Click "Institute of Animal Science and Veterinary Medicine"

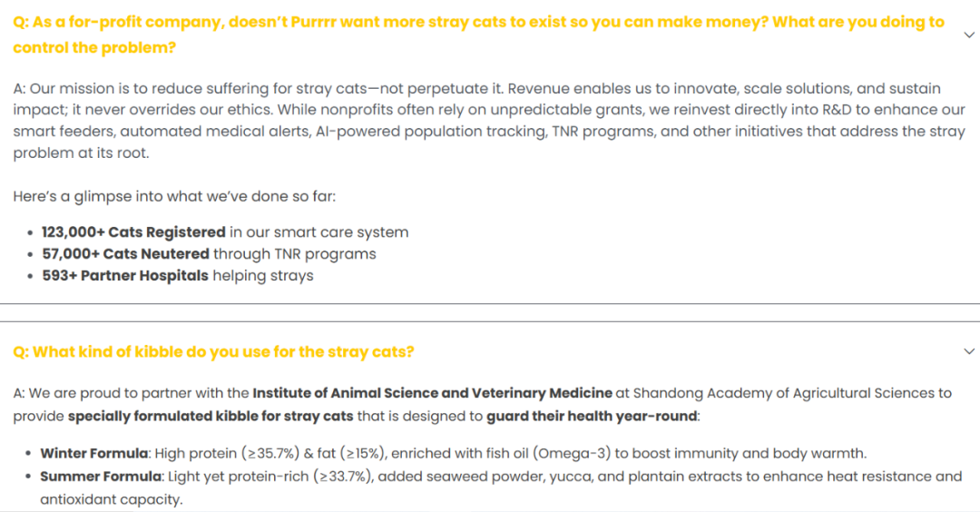(x=432, y=393)
